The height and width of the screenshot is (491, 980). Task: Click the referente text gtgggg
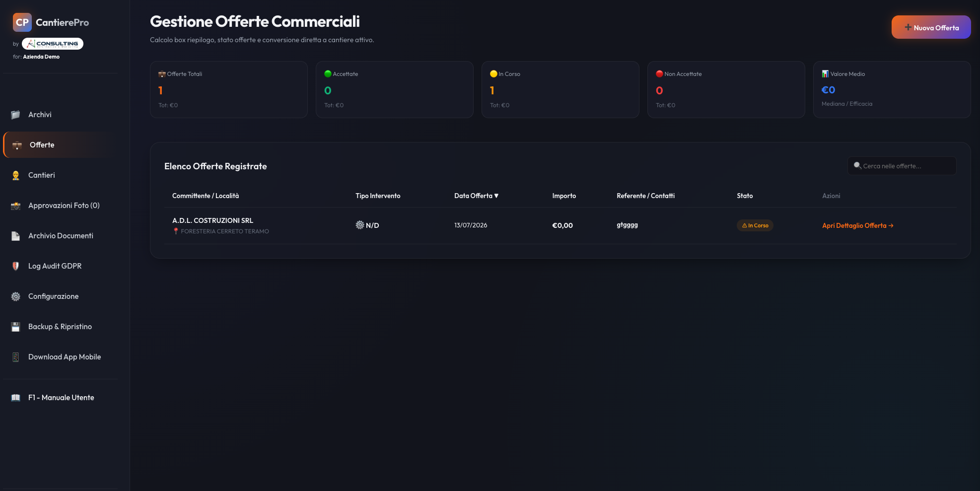627,225
